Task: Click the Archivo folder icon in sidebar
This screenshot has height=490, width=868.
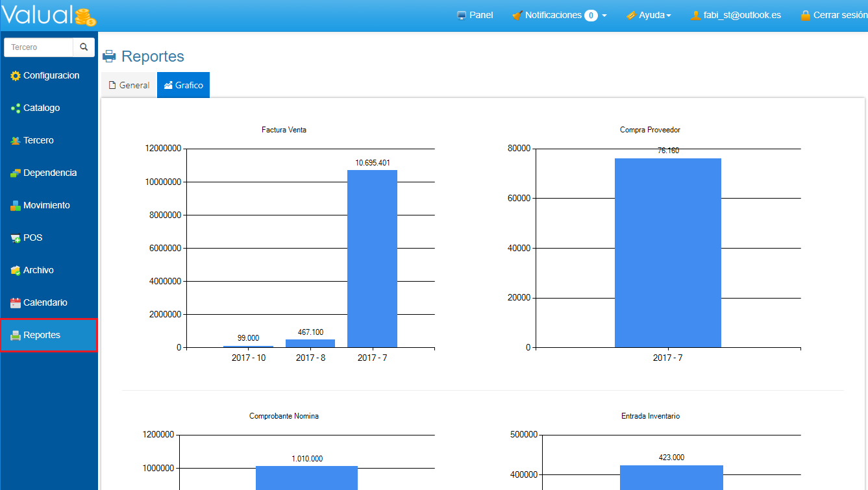Action: coord(16,271)
